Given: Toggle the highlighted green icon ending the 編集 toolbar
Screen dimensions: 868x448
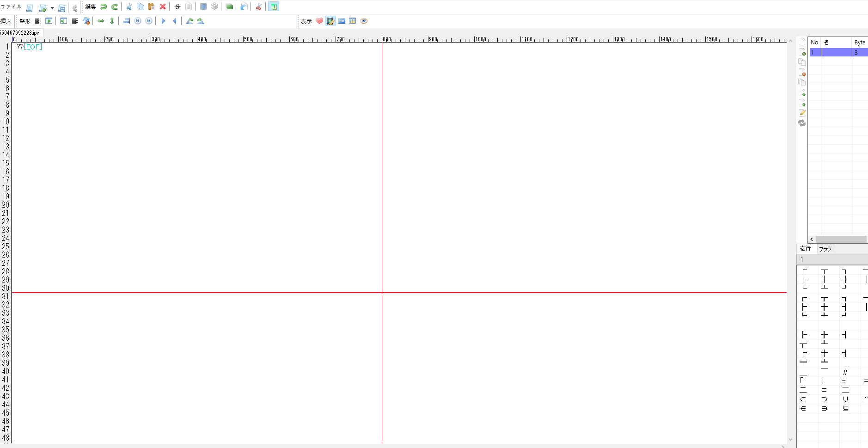Looking at the screenshot, I should tap(274, 6).
